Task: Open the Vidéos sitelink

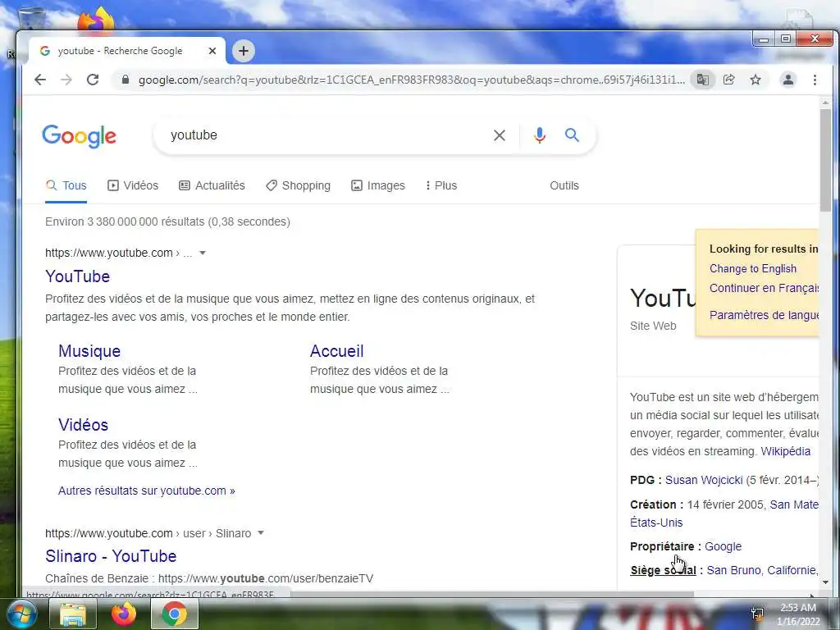Action: (83, 425)
